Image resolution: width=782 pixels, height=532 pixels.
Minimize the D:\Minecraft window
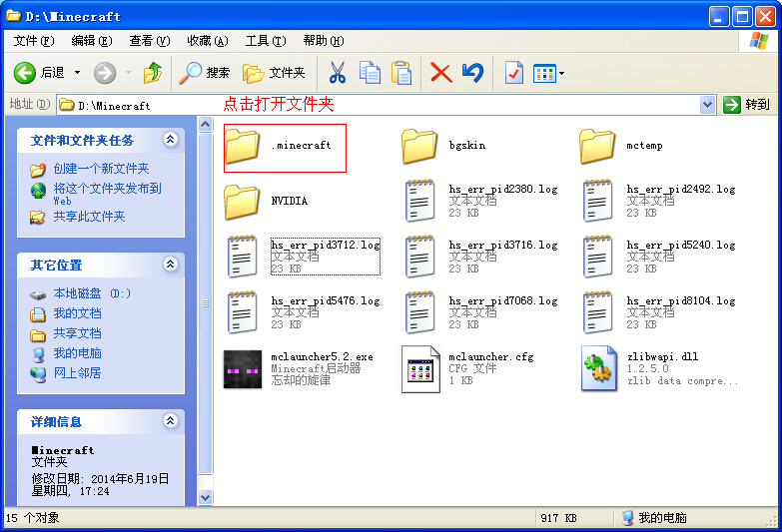pos(719,16)
